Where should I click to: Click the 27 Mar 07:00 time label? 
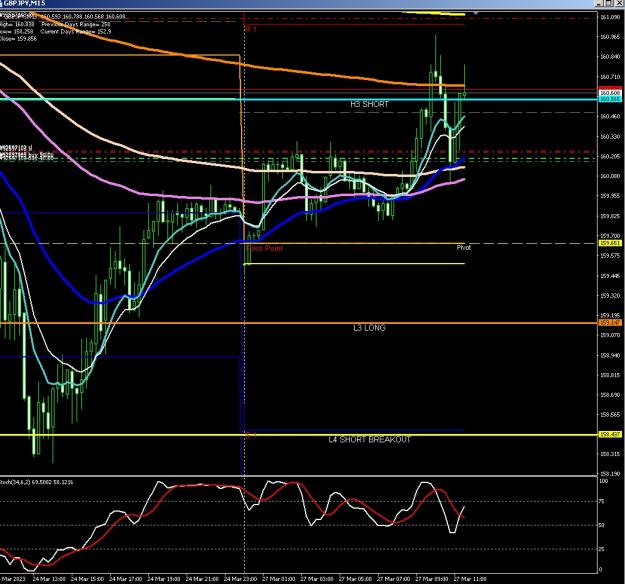pyautogui.click(x=393, y=579)
